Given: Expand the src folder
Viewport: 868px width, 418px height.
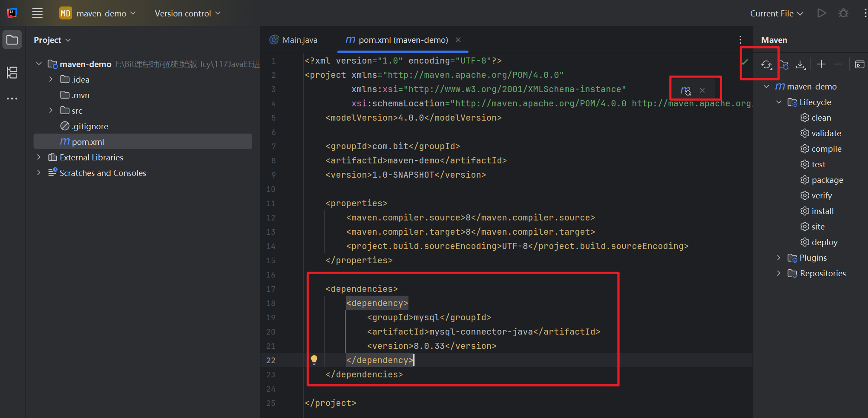Looking at the screenshot, I should [51, 111].
